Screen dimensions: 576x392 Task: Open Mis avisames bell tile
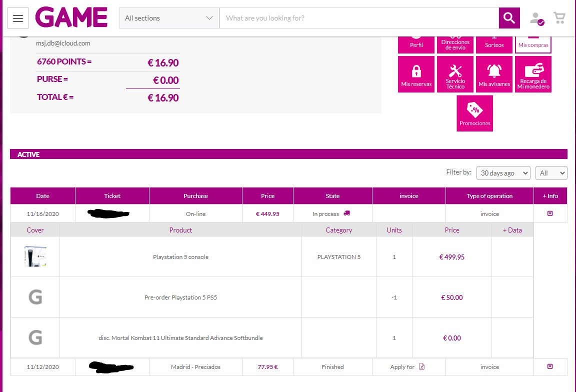494,74
